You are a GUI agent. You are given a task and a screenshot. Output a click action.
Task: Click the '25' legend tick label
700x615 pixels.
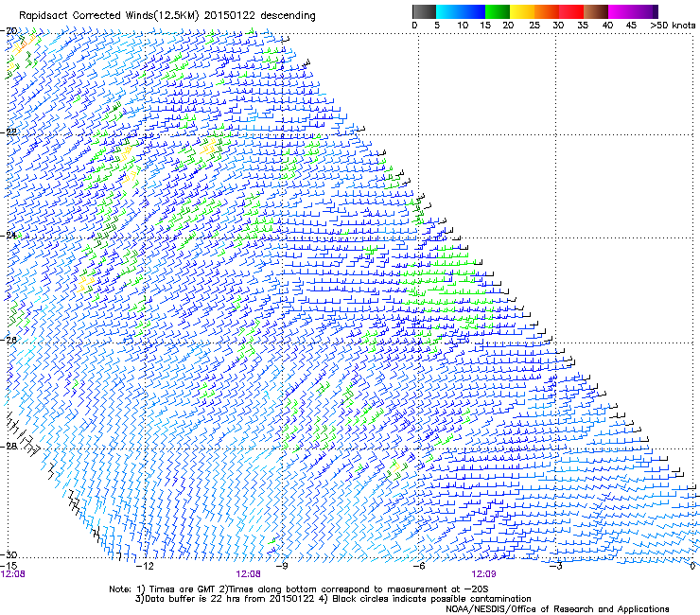coord(534,26)
